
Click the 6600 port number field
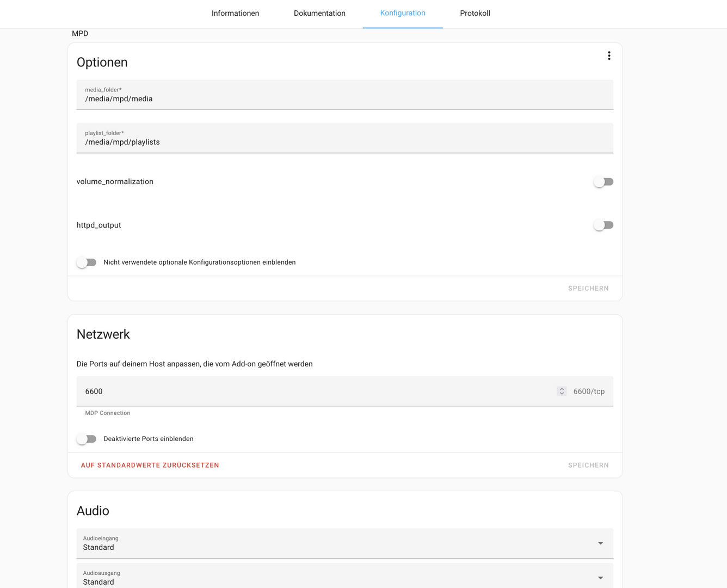click(316, 391)
